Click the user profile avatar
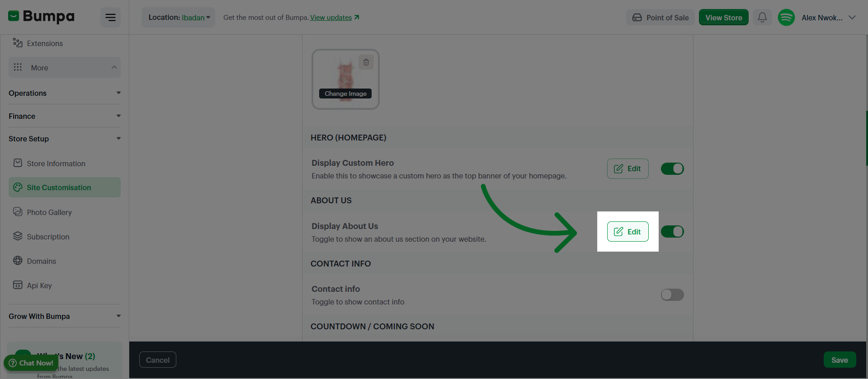Screen dimensions: 868x379 click(x=786, y=18)
